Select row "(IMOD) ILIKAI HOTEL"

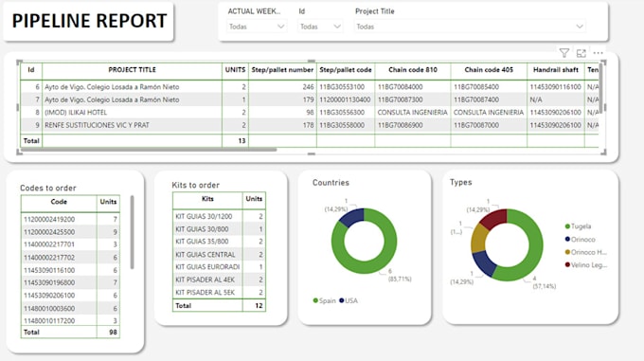[x=310, y=112]
